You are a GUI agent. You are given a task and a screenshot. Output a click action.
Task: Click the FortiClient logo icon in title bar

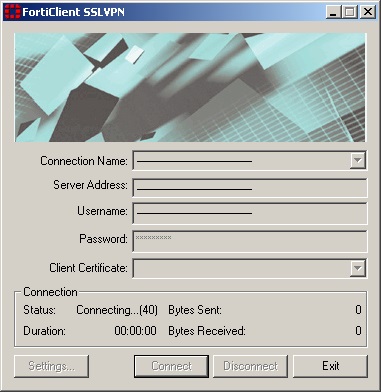click(12, 12)
